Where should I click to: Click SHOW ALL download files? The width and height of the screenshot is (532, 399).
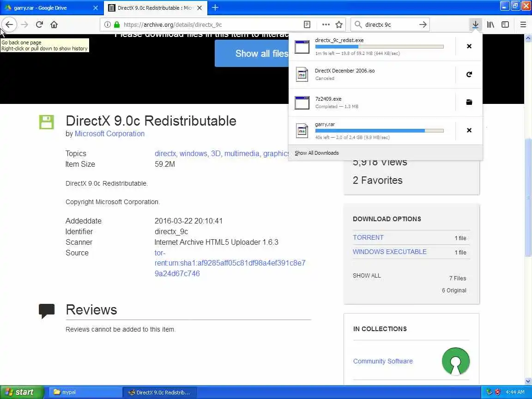pyautogui.click(x=367, y=276)
